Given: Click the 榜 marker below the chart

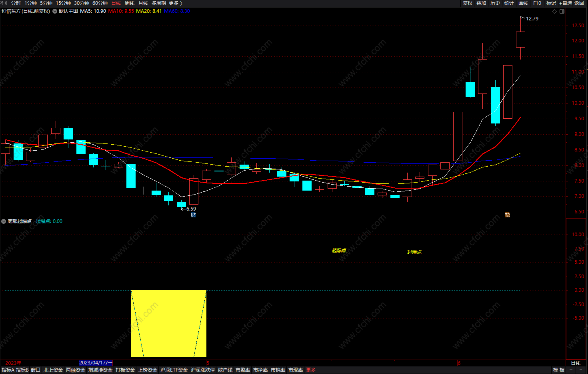Looking at the screenshot, I should coord(507,215).
